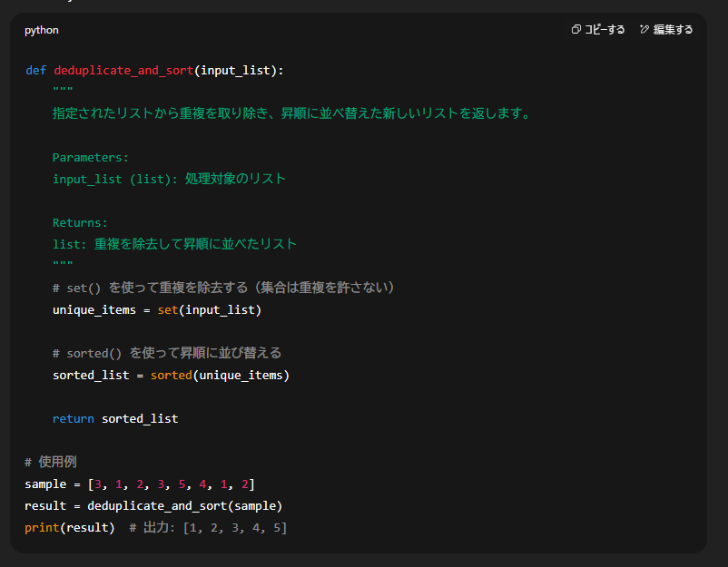
Task: Click the Parameters: docstring heading
Action: [91, 157]
